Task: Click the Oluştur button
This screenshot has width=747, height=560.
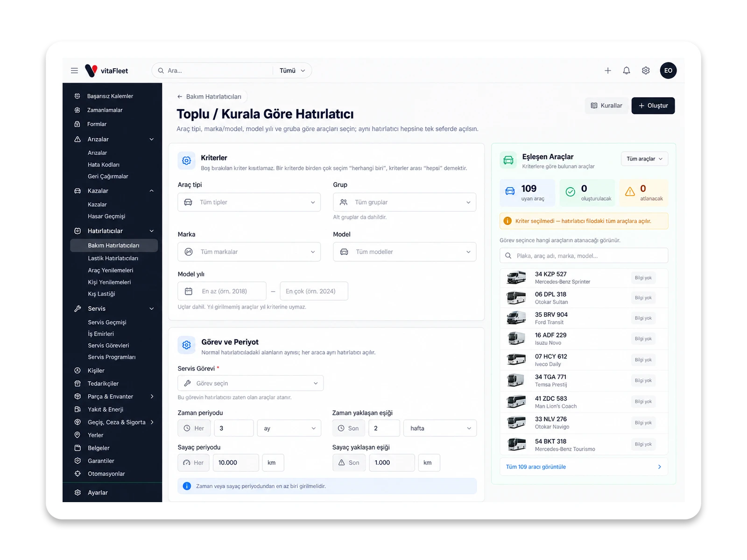Action: [653, 105]
